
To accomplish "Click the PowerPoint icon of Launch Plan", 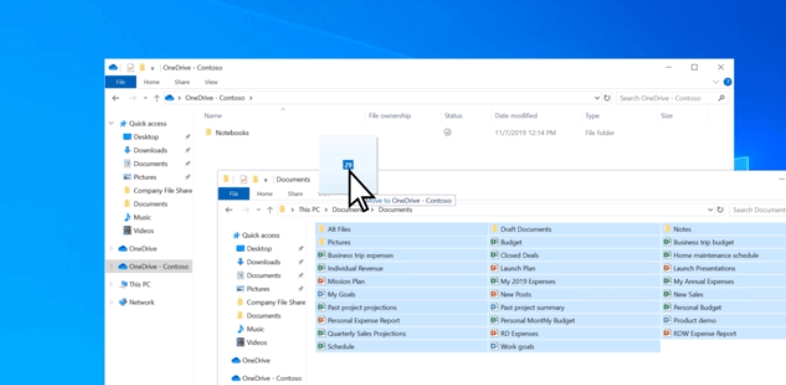I will click(494, 268).
